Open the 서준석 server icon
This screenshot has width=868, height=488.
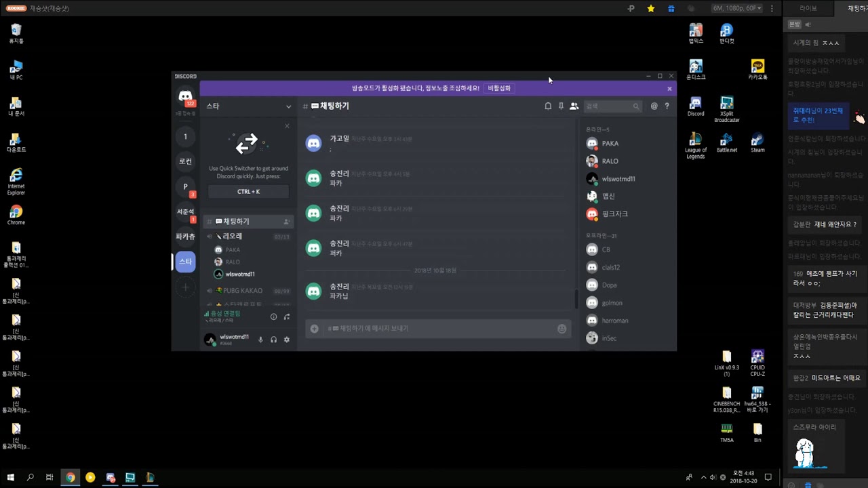pyautogui.click(x=185, y=211)
